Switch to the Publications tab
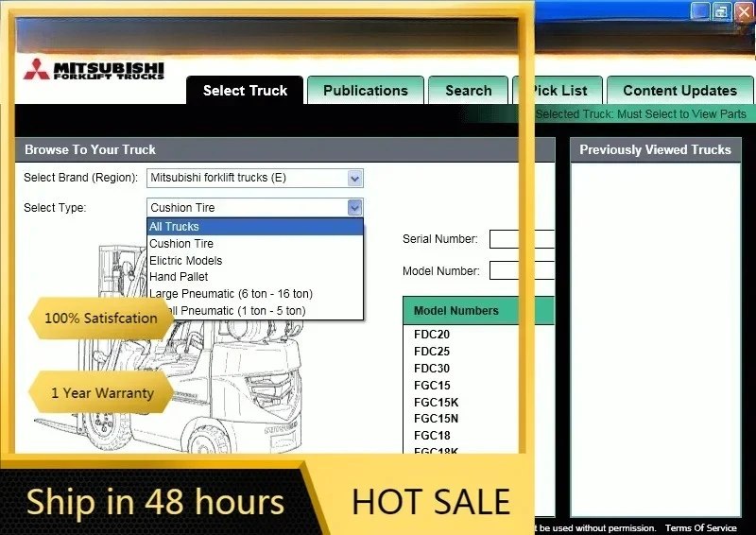 (366, 90)
